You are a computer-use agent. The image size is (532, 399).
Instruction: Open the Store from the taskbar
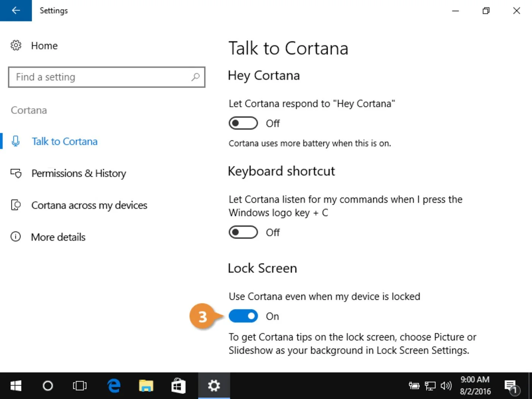178,386
